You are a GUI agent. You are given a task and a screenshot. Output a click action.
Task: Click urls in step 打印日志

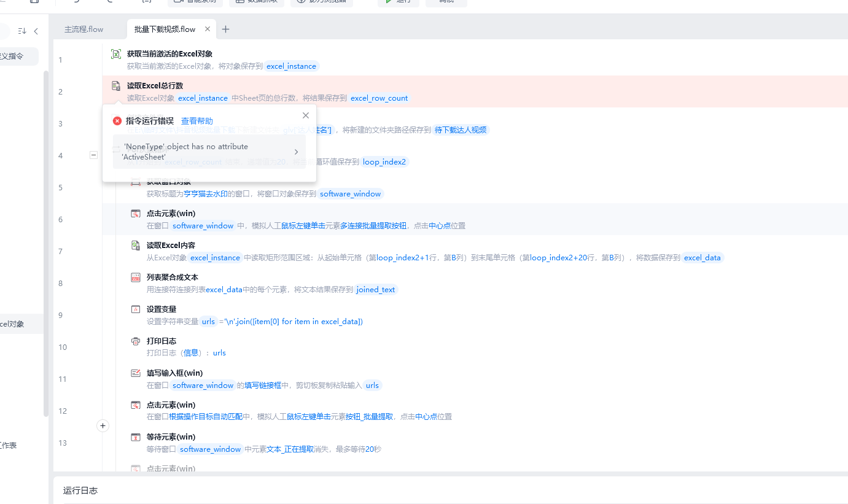pyautogui.click(x=219, y=353)
